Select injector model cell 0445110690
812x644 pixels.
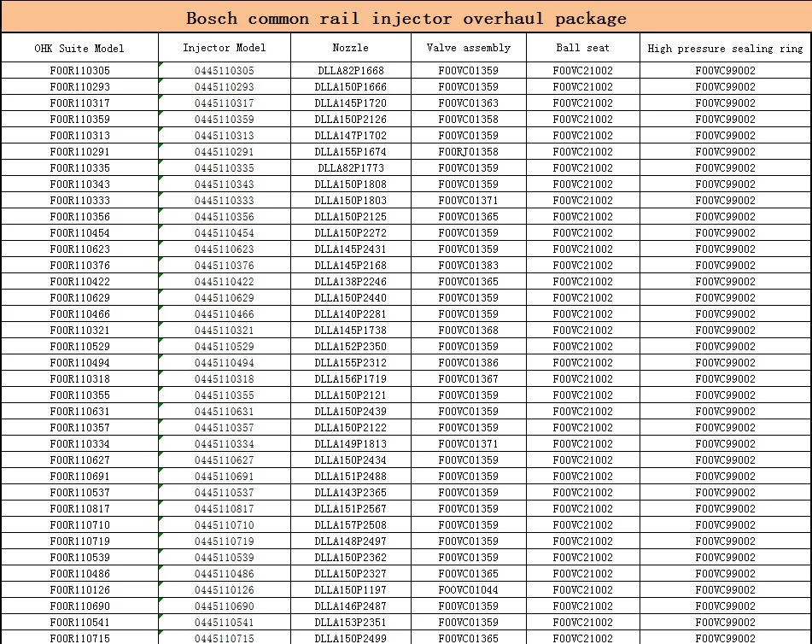[225, 606]
